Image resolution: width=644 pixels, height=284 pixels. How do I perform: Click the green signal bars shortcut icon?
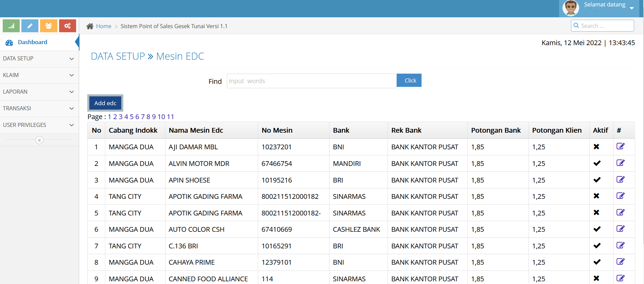[x=11, y=26]
